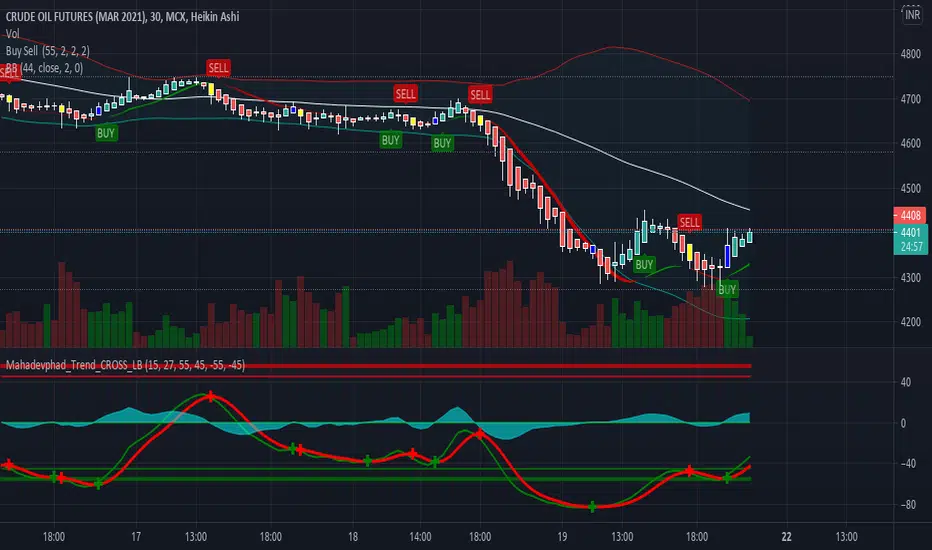
Task: Click the BUY marker at the 4300 bottom bounce
Action: coord(644,265)
